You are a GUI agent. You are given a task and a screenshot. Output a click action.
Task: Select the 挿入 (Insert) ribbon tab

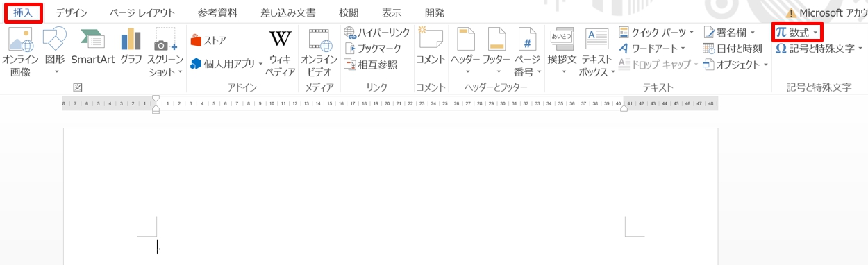tap(24, 12)
